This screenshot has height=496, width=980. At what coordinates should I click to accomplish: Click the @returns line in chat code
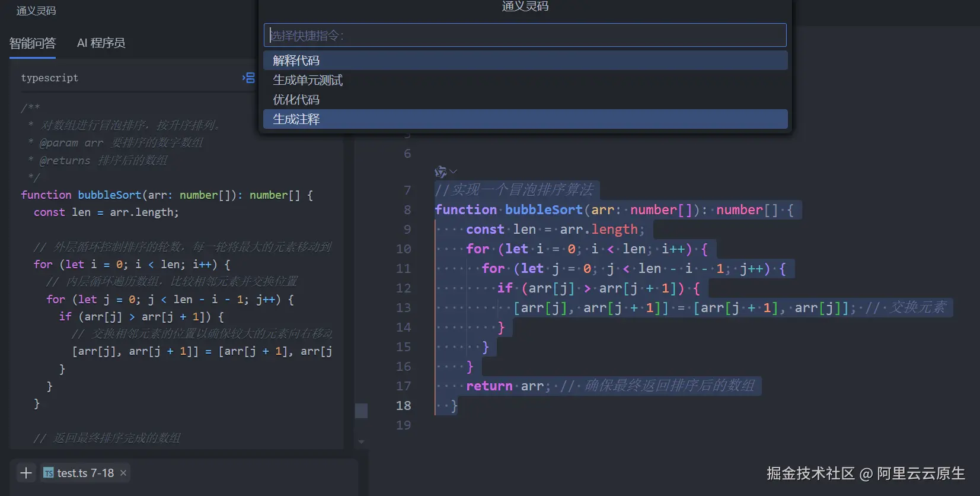point(98,160)
